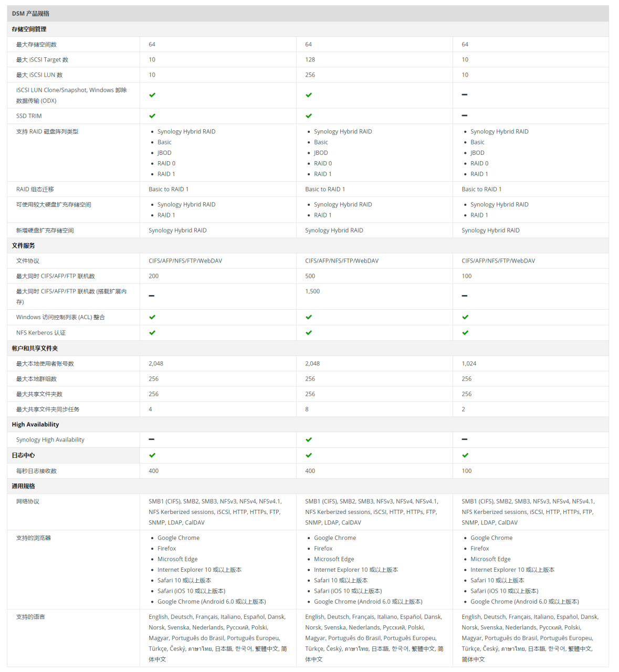This screenshot has width=619, height=672.
Task: Click the 日志中心 checkmark in second column
Action: point(309,455)
